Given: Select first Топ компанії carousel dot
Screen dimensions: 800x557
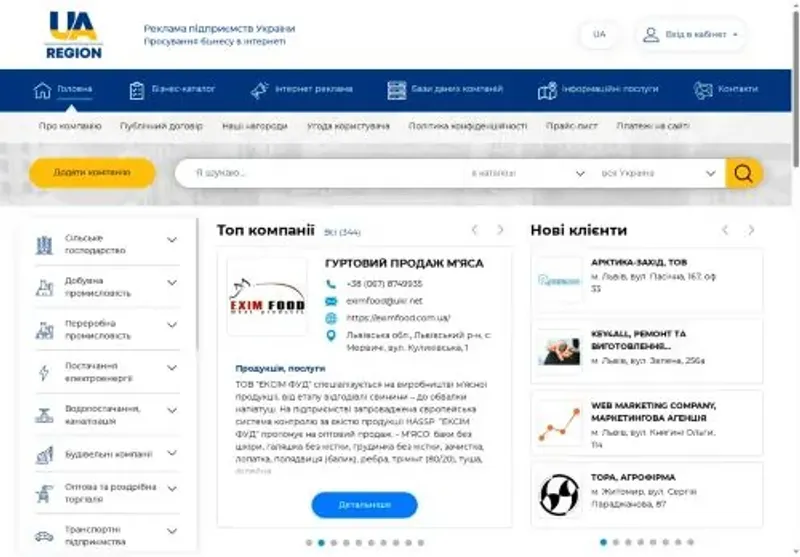Looking at the screenshot, I should click(x=309, y=543).
